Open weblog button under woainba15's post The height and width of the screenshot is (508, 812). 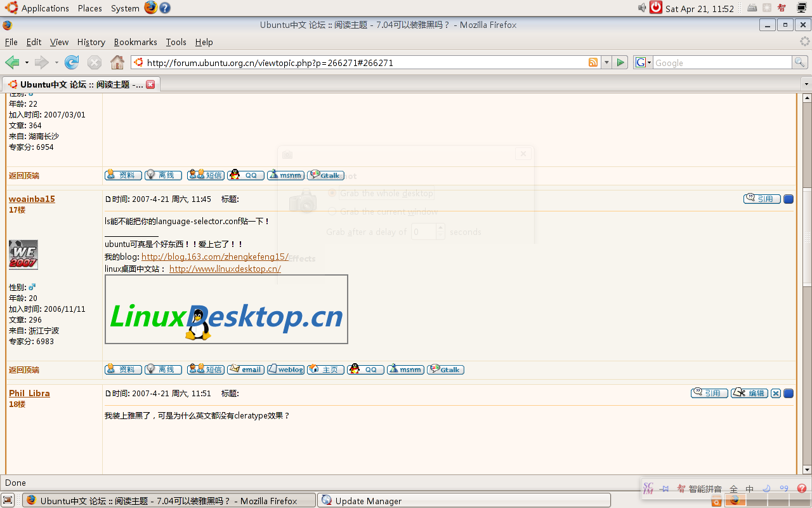285,370
